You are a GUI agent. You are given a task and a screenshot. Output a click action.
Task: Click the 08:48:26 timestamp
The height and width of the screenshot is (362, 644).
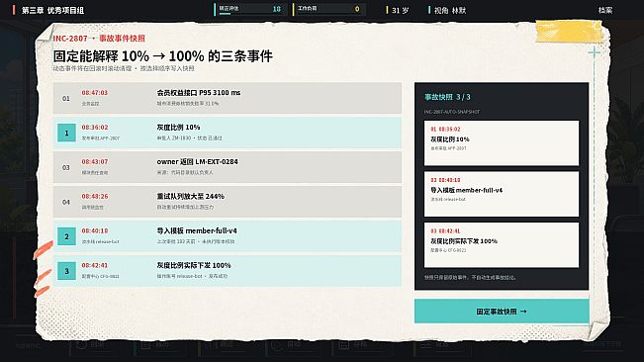[x=94, y=196]
